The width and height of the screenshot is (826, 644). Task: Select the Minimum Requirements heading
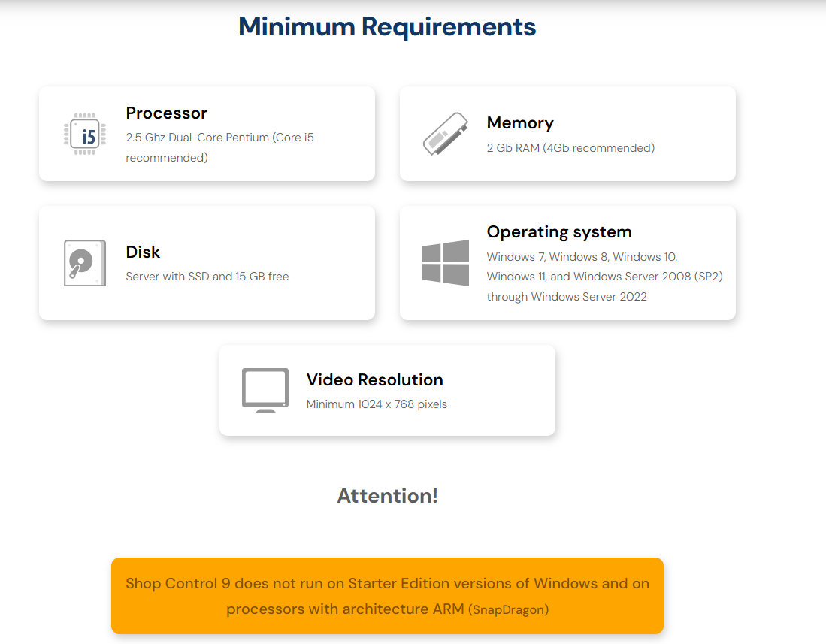coord(387,26)
